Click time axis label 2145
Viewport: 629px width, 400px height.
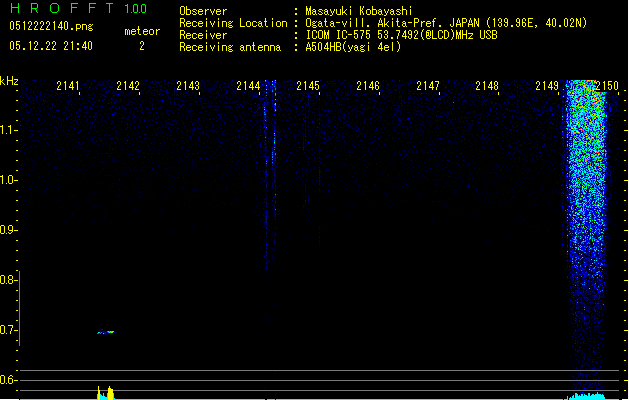point(308,86)
